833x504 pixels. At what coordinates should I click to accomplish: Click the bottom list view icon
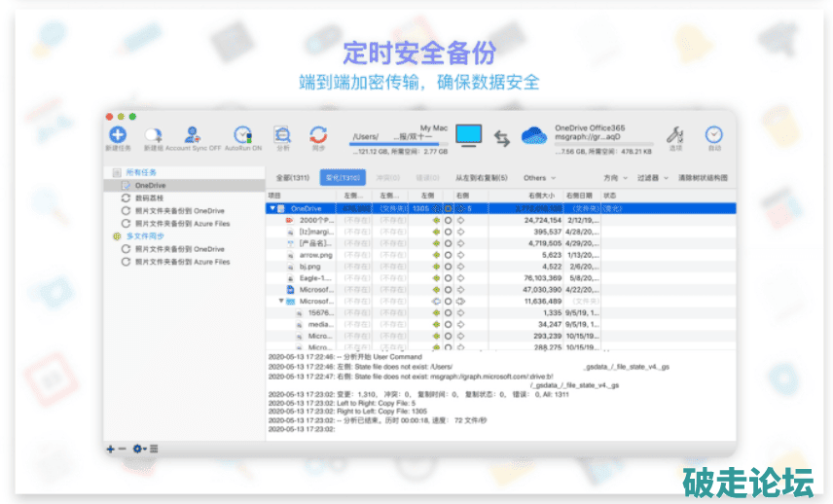154,449
